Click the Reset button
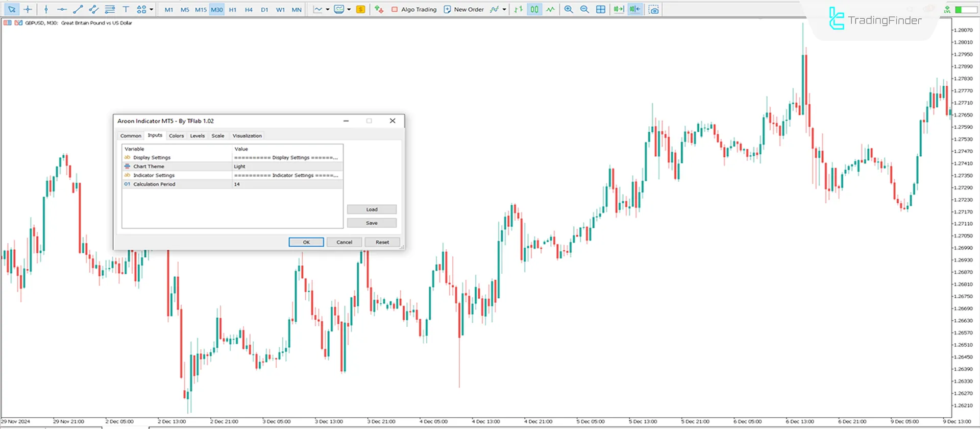Screen dimensions: 980x429 click(x=382, y=242)
